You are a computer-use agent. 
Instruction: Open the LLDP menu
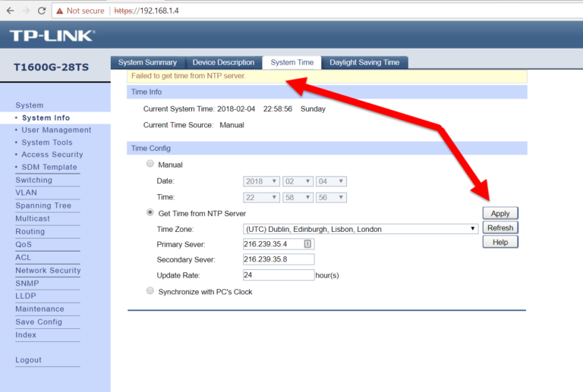point(26,296)
